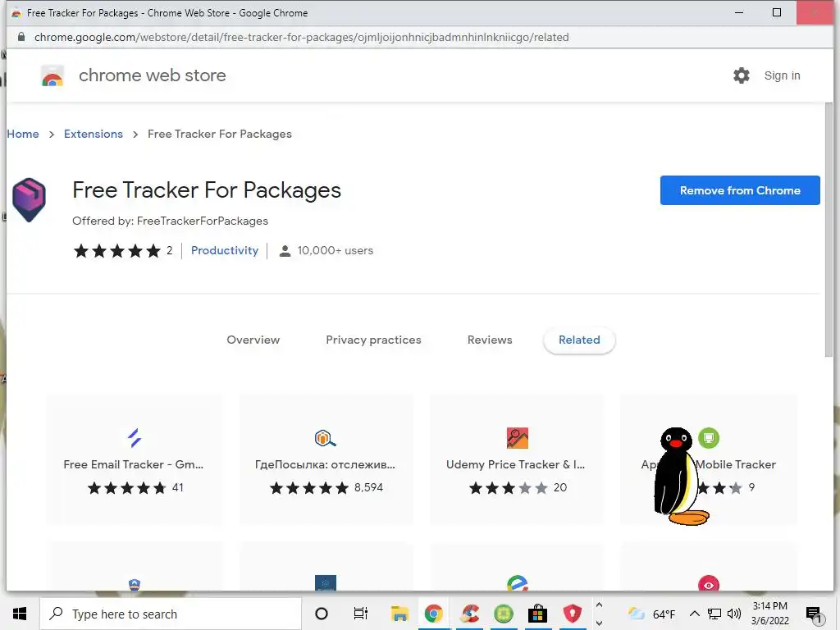This screenshot has height=630, width=840.
Task: Click the red shield taskbar icon
Action: click(572, 614)
